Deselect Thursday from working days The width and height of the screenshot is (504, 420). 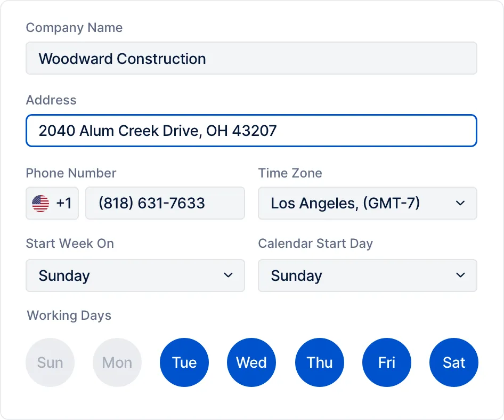point(319,362)
